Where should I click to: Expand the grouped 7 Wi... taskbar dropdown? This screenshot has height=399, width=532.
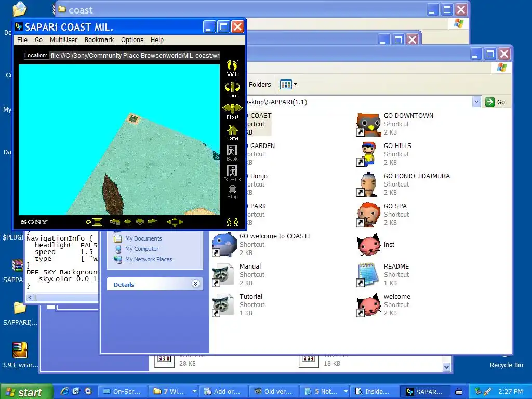(x=194, y=392)
